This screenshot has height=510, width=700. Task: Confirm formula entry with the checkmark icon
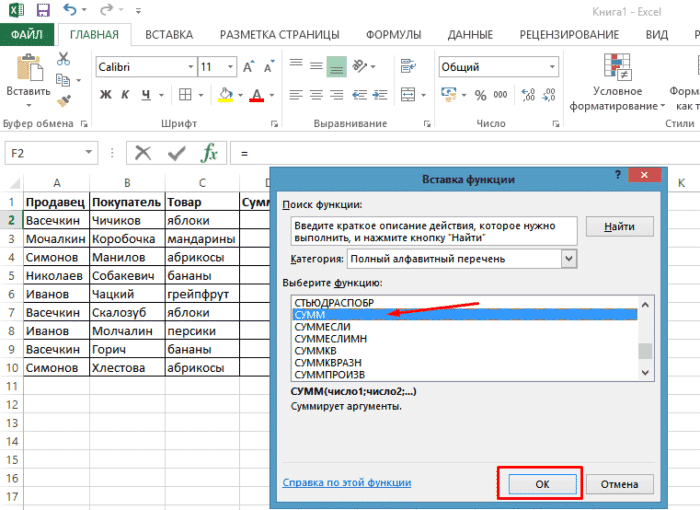177,153
